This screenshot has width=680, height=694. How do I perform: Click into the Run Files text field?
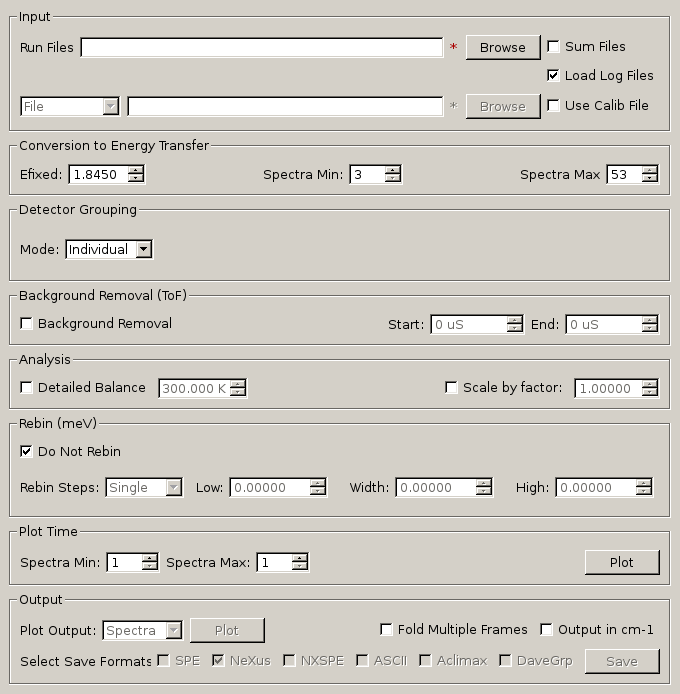(x=261, y=47)
